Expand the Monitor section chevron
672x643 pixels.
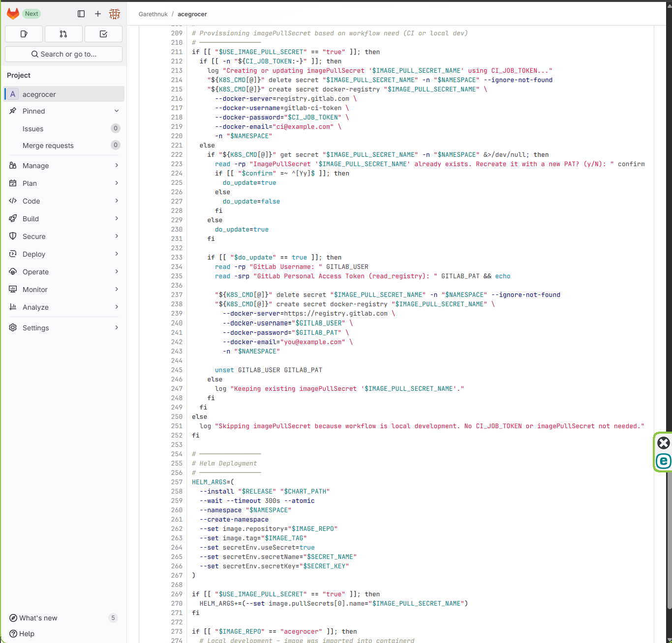pyautogui.click(x=117, y=290)
